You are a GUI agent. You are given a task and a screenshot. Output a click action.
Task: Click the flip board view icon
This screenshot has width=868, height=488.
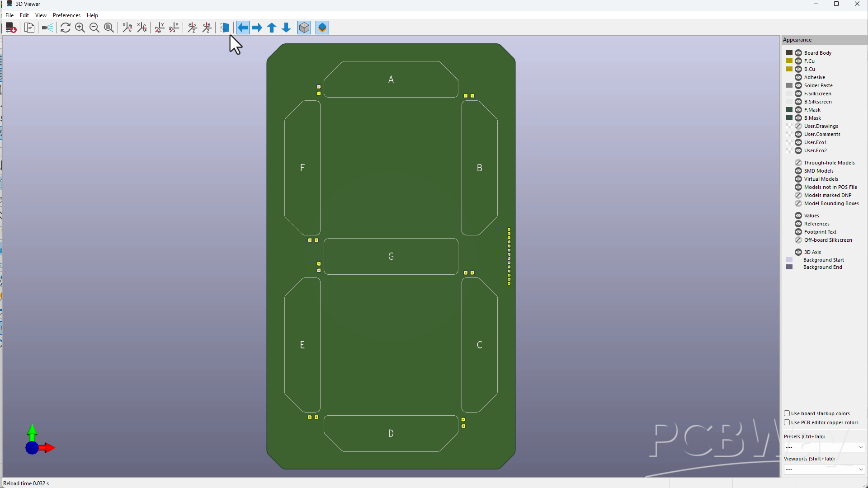224,28
